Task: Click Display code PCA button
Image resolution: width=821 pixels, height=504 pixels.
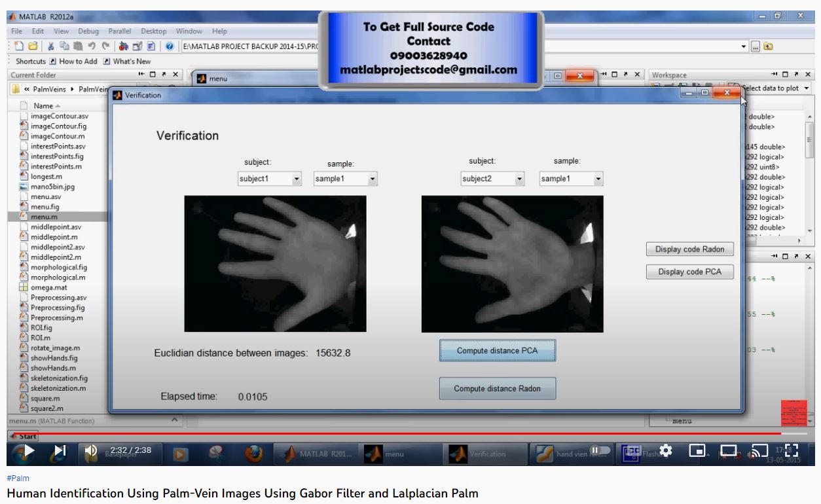Action: coord(690,272)
